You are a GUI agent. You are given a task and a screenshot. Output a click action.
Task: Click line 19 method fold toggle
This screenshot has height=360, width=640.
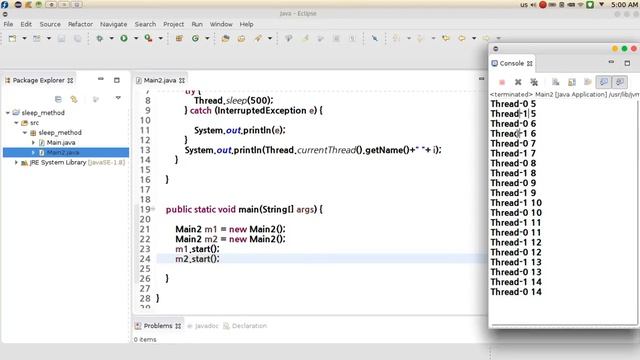click(153, 209)
